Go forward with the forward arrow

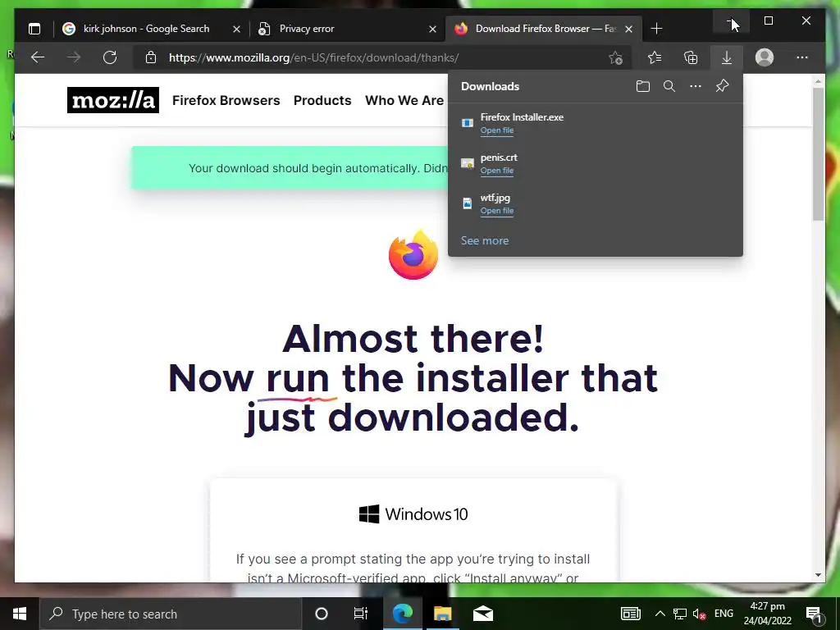coord(74,57)
